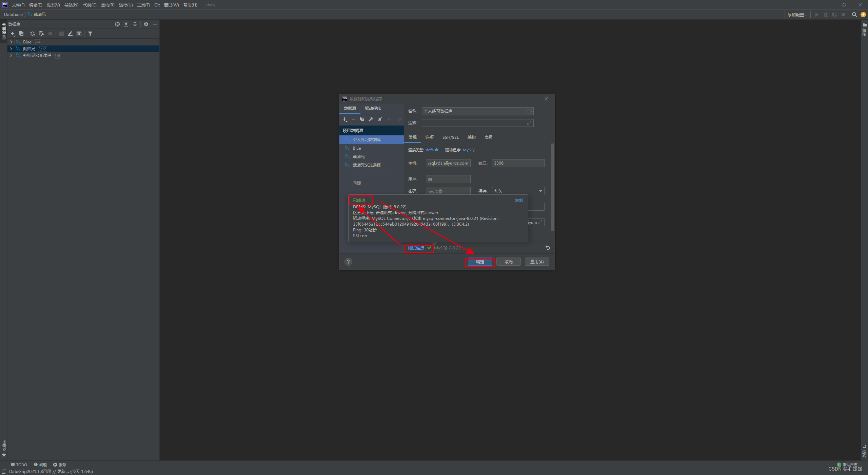Switch to the 驱动程序 tab
Image resolution: width=868 pixels, height=475 pixels.
[373, 108]
